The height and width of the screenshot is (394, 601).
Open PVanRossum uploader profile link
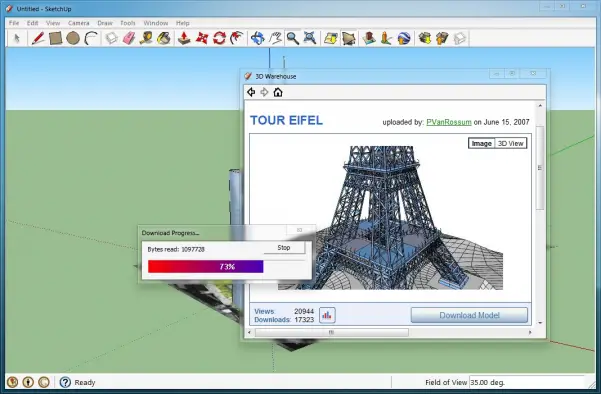tap(449, 122)
